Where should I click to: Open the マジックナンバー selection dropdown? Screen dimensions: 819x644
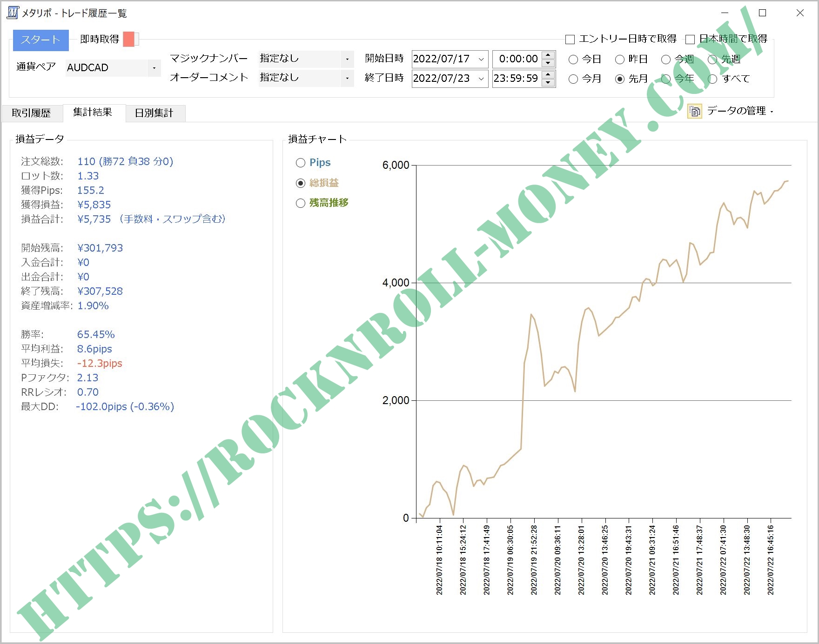click(x=347, y=59)
